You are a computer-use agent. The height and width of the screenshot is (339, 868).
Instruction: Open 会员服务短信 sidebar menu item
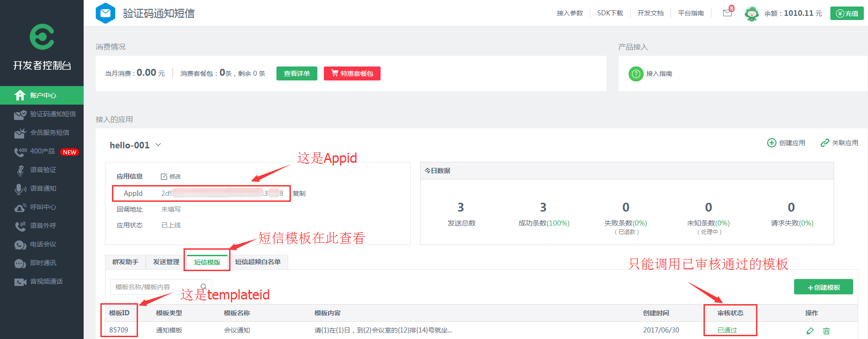tap(42, 133)
